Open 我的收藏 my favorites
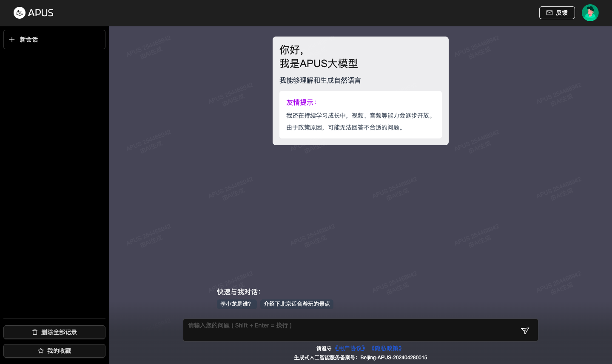Viewport: 612px width, 364px height. pos(54,351)
